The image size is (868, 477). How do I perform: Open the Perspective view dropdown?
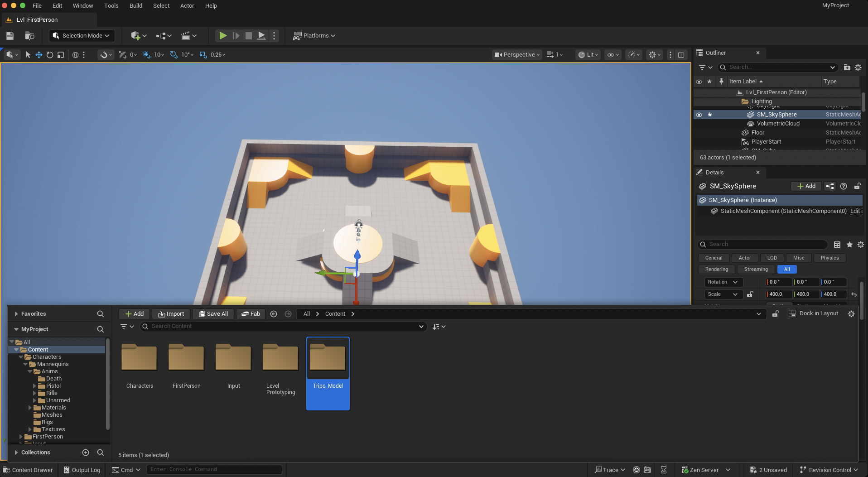click(x=517, y=55)
